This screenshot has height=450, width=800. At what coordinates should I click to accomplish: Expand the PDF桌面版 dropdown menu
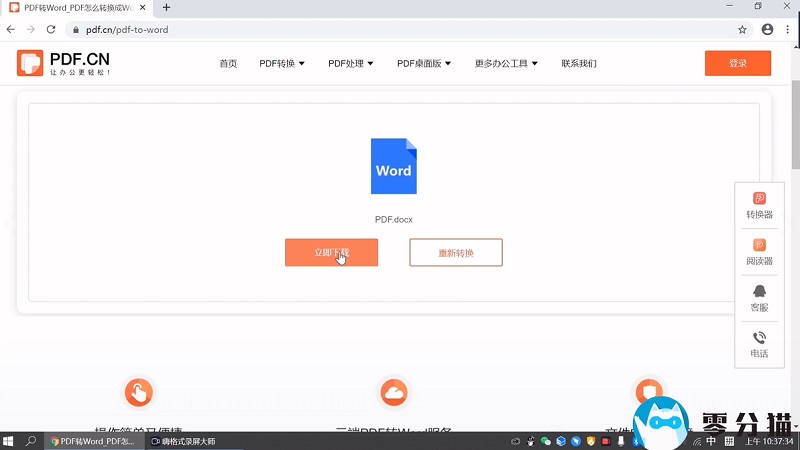coord(424,64)
